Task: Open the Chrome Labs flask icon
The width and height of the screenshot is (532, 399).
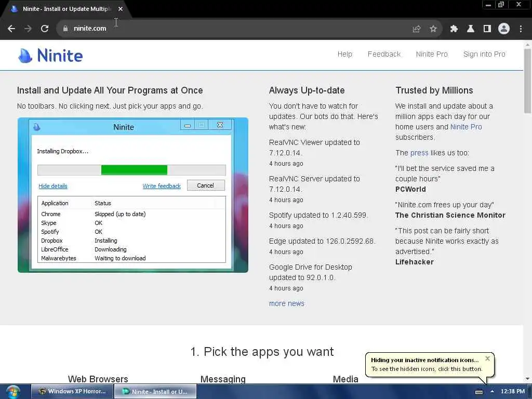Action: click(470, 29)
